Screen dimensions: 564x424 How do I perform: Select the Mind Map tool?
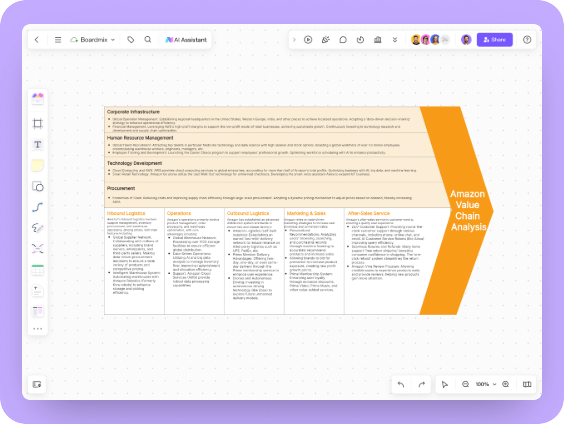(x=37, y=249)
